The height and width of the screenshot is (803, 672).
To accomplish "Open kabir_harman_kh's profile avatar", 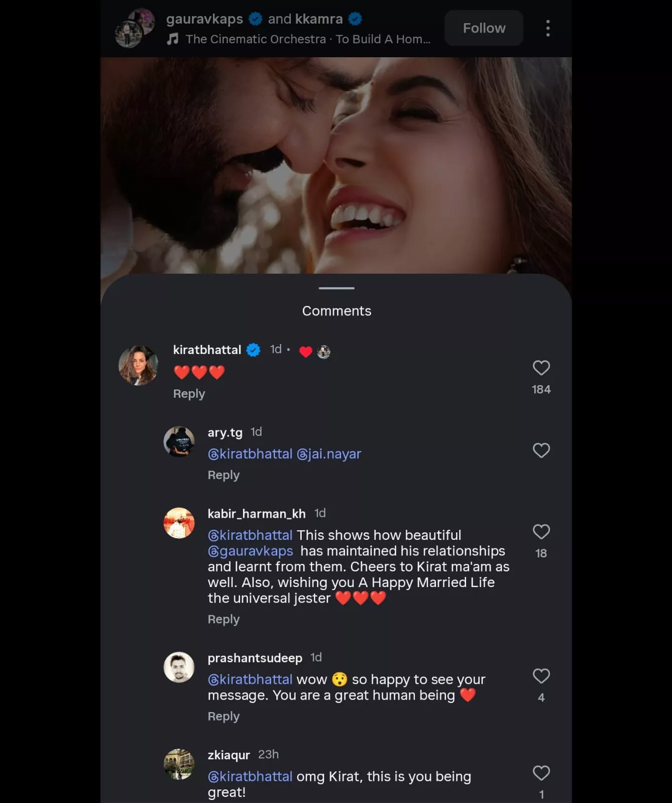I will (179, 523).
